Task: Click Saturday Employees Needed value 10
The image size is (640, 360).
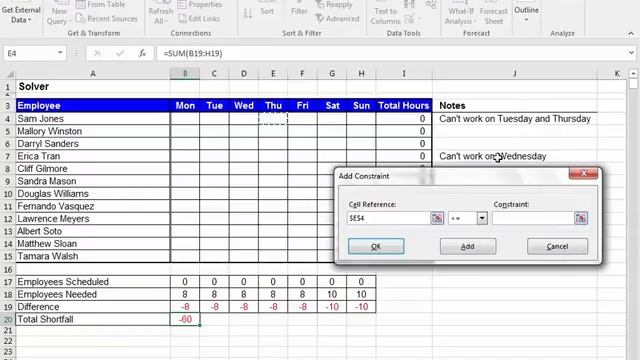Action: click(x=332, y=295)
